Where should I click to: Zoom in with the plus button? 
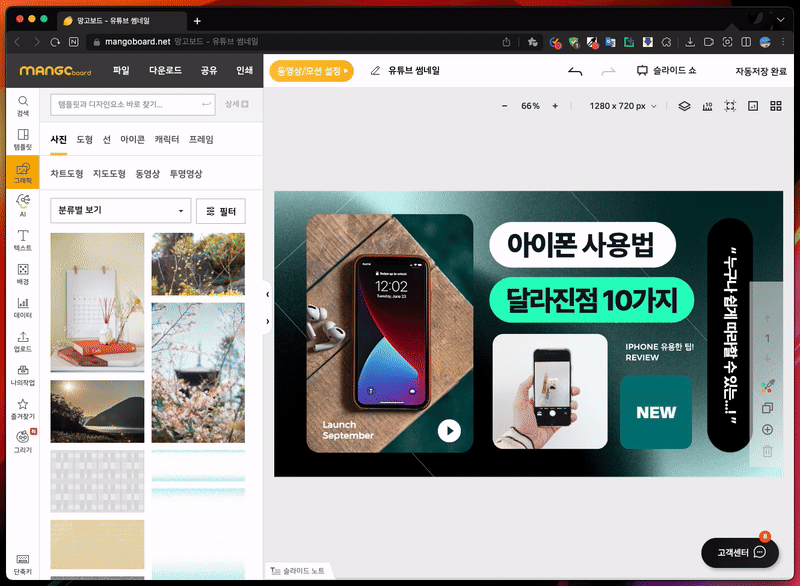tap(555, 106)
